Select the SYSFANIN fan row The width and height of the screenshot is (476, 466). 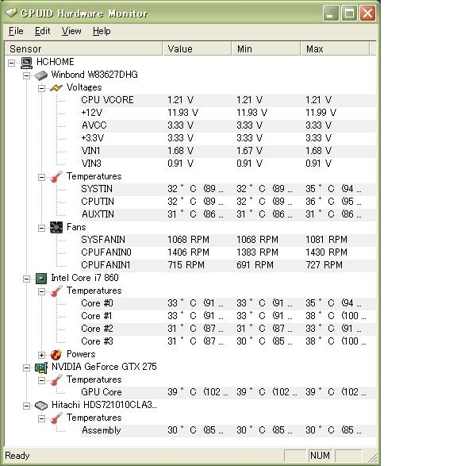[x=228, y=240]
